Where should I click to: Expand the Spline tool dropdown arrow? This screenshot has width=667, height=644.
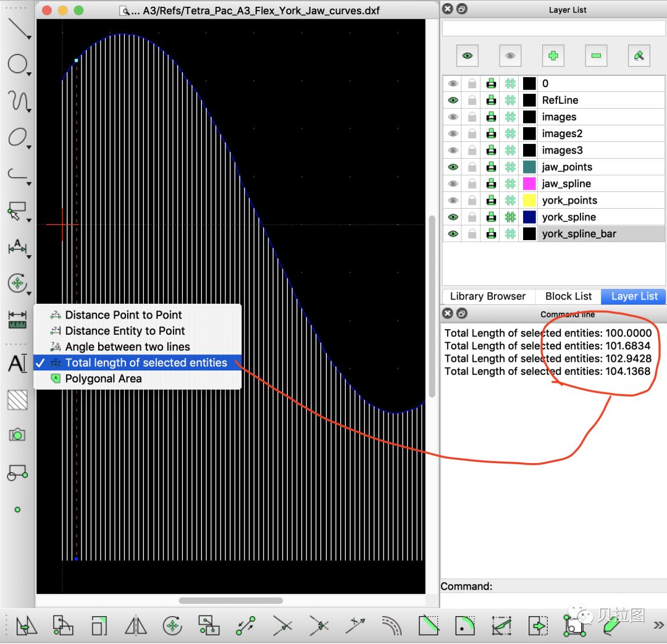(29, 111)
